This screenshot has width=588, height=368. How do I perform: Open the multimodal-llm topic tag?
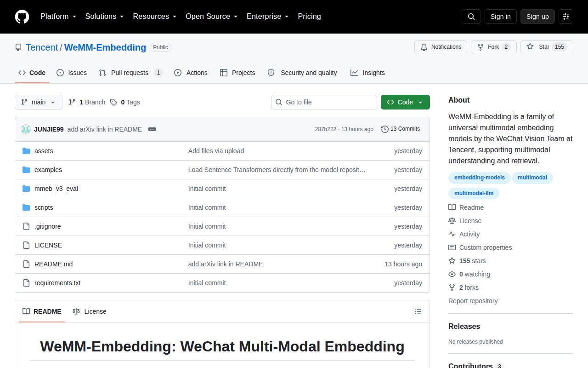pyautogui.click(x=474, y=193)
